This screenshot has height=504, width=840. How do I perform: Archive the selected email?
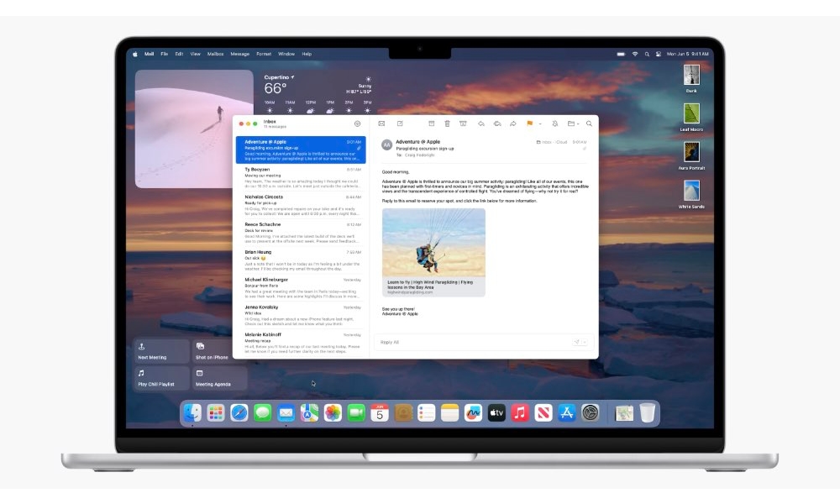tap(431, 123)
